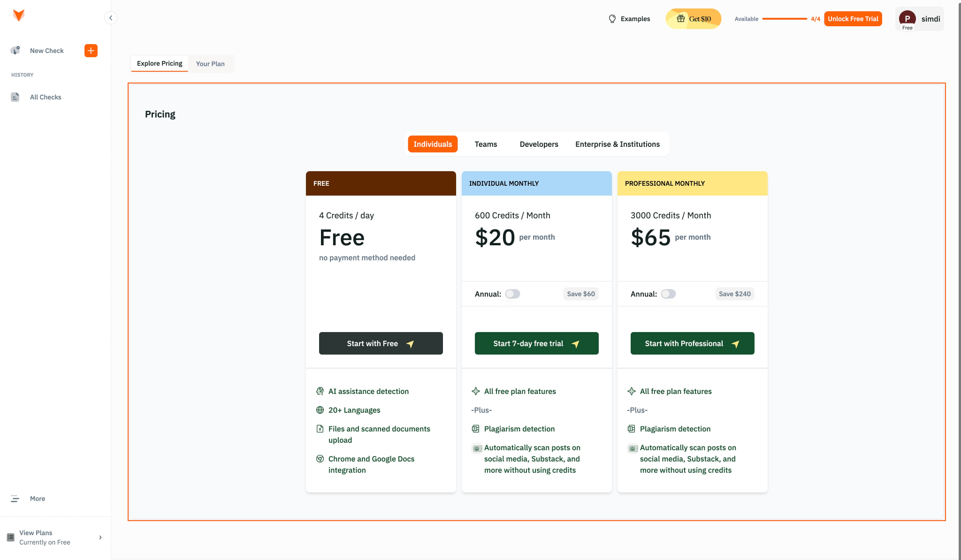961x560 pixels.
Task: Click the file upload icon in Free plan
Action: pyautogui.click(x=320, y=429)
